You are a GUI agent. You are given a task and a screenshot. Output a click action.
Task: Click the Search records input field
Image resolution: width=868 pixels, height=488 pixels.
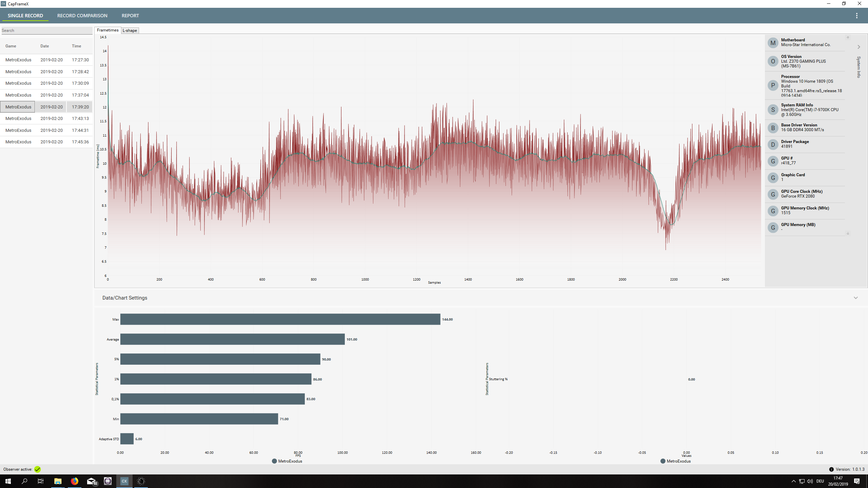(47, 30)
